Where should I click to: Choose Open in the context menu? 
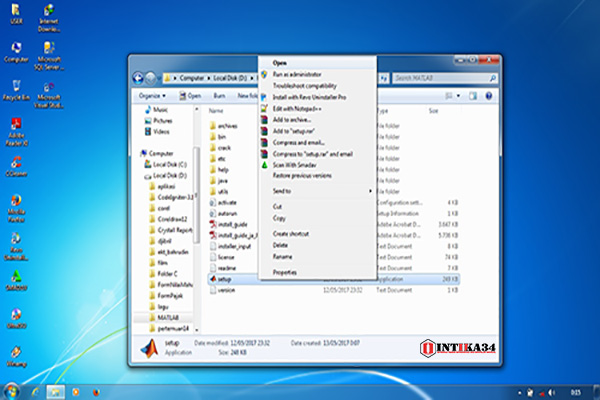(x=318, y=63)
